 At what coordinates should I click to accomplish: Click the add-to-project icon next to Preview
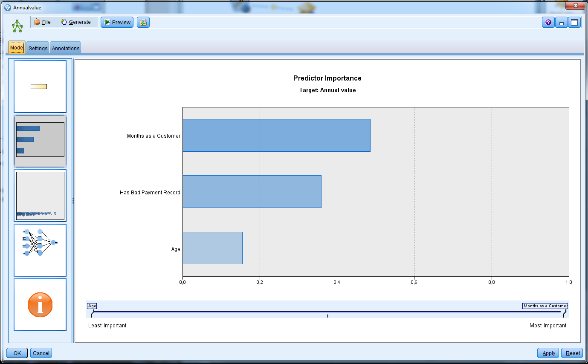click(143, 23)
